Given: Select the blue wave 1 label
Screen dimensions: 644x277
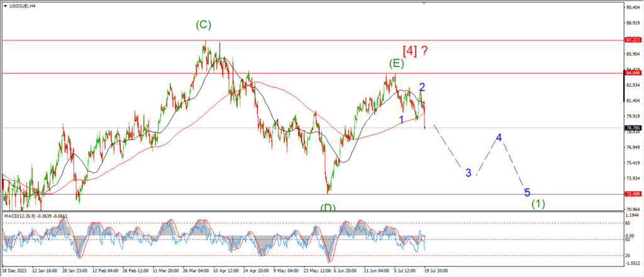Looking at the screenshot, I should coord(401,119).
